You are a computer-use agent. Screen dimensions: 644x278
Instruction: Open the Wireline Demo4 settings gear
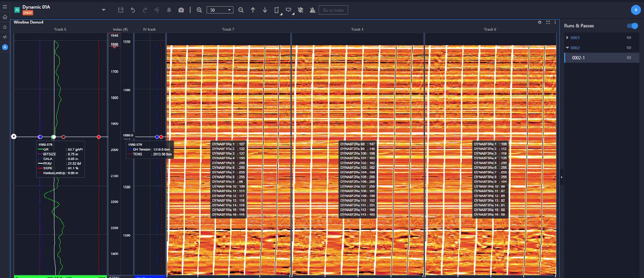coord(539,22)
